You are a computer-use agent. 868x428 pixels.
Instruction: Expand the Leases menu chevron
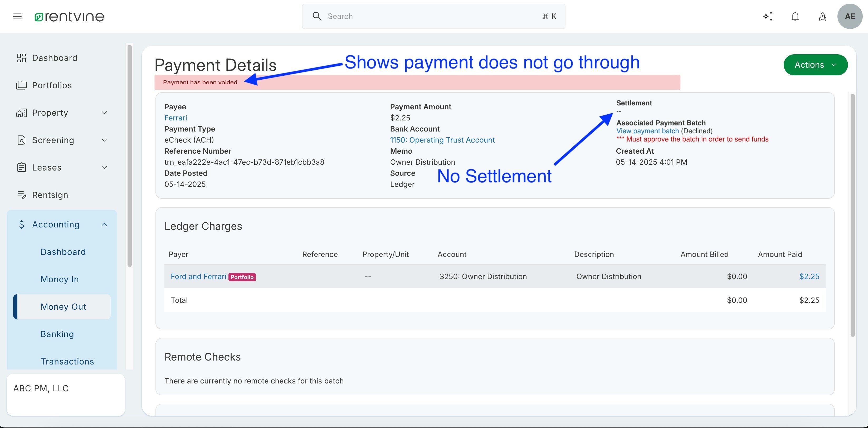tap(104, 167)
